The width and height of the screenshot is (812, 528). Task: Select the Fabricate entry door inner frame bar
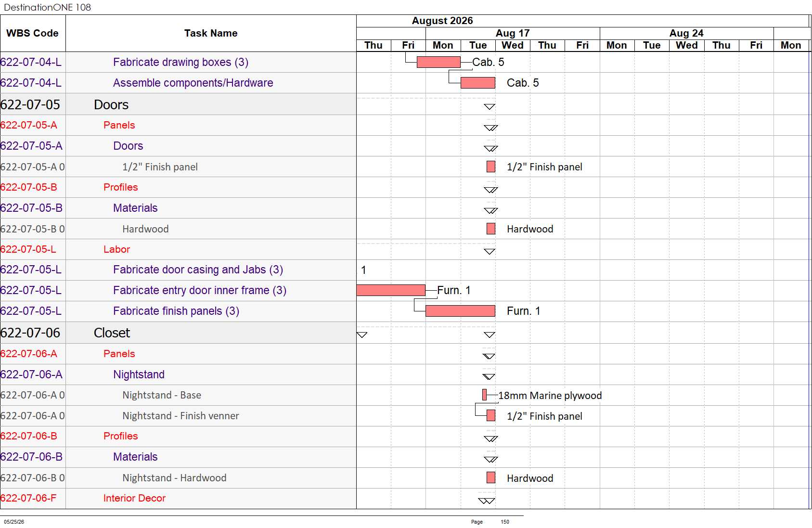tap(391, 290)
